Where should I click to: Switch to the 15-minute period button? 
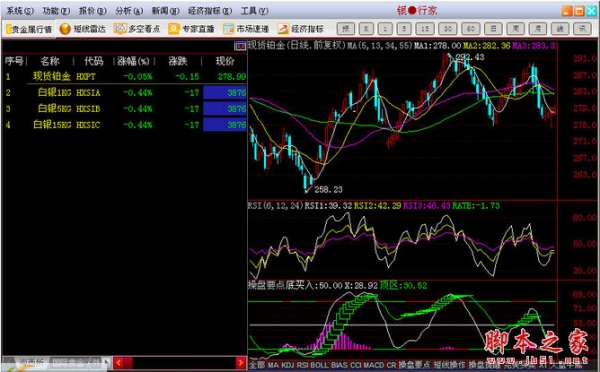tap(425, 29)
